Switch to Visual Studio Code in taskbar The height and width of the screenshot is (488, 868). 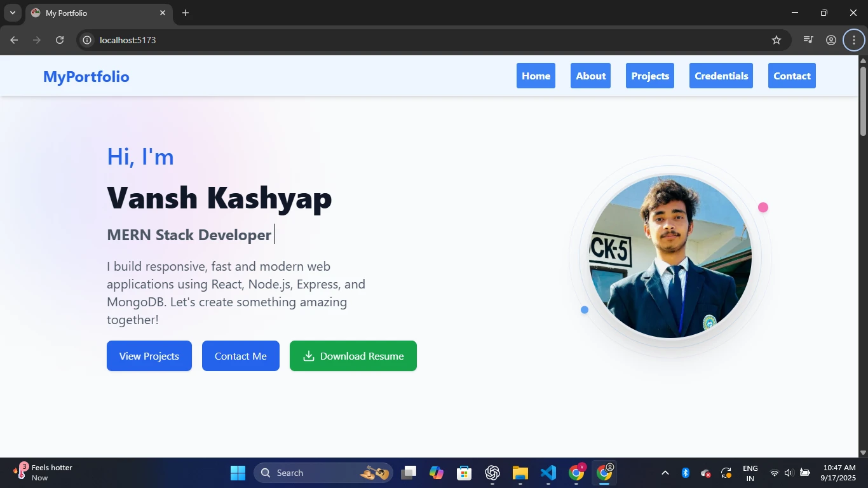548,473
